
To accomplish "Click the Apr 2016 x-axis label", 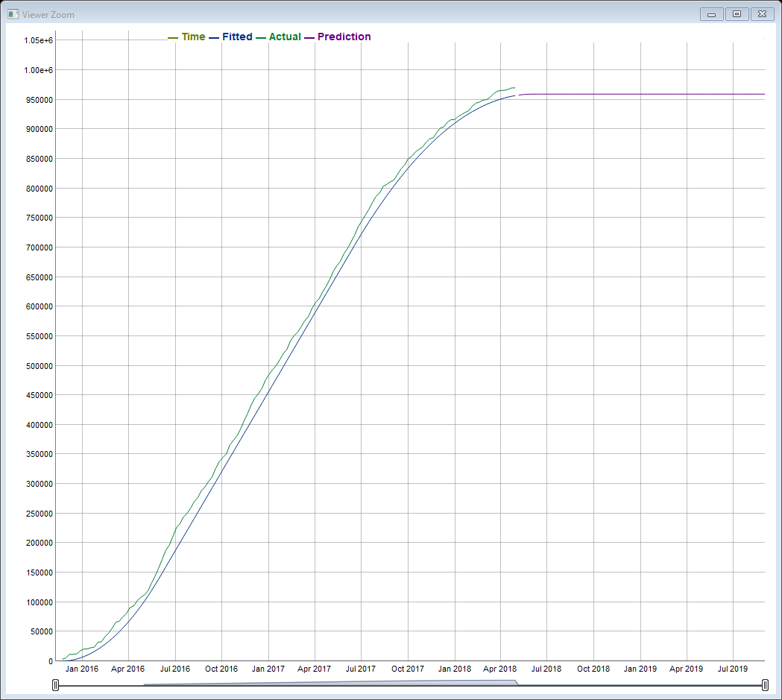I will coord(127,669).
